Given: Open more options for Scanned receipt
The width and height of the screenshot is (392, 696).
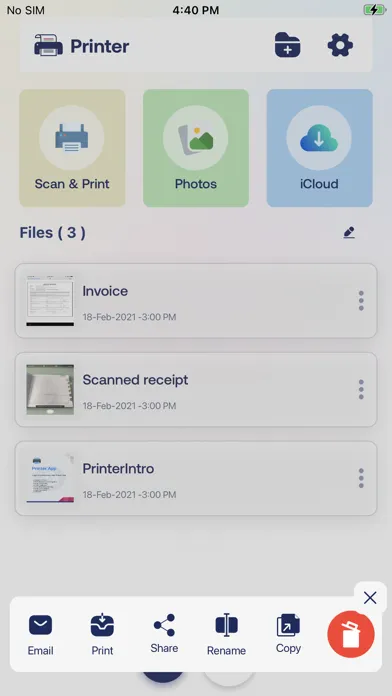Looking at the screenshot, I should tap(361, 390).
